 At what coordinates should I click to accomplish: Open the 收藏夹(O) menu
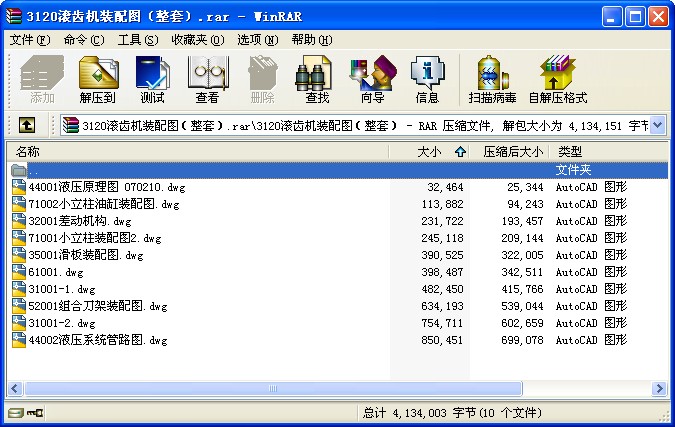(198, 40)
